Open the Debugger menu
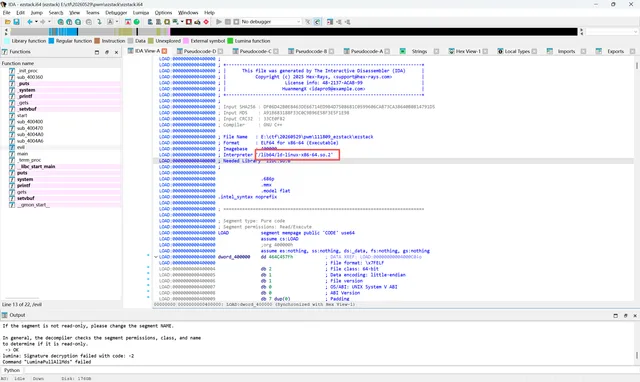The width and height of the screenshot is (640, 382). (116, 13)
